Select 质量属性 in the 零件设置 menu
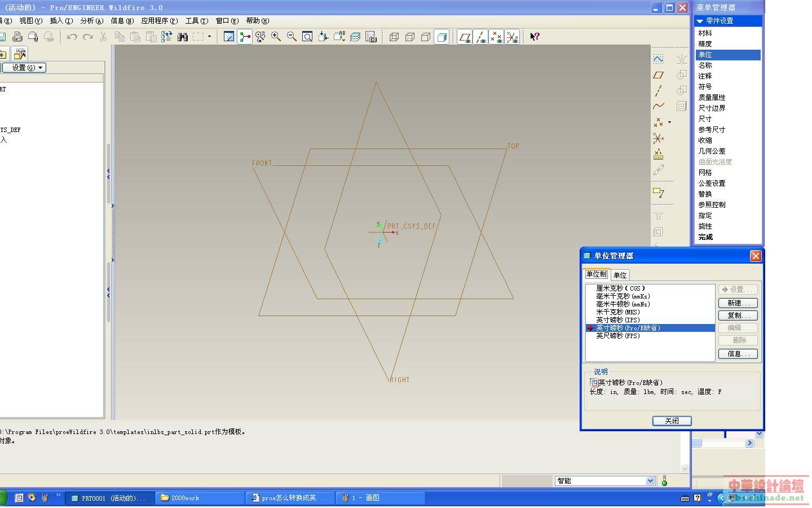 tap(712, 98)
